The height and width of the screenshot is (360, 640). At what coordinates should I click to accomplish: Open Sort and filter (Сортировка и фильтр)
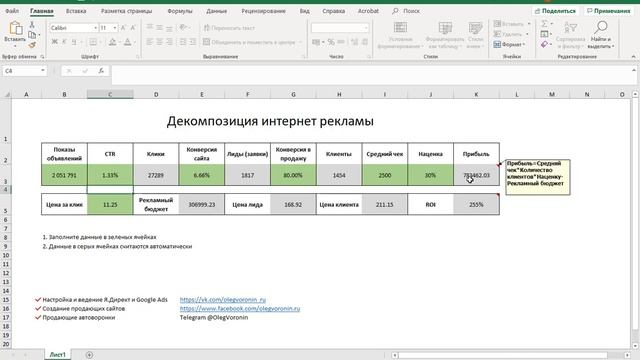point(570,35)
